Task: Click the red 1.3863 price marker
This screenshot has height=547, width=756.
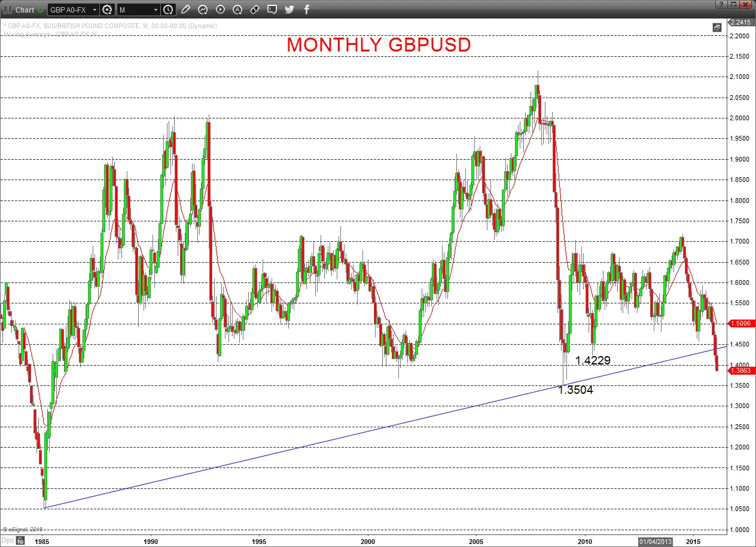Action: (740, 371)
